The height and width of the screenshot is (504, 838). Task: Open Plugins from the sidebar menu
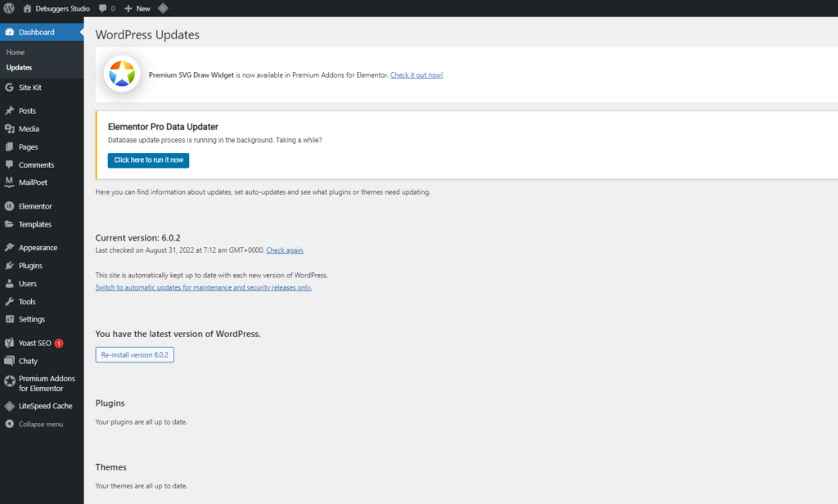point(10,265)
